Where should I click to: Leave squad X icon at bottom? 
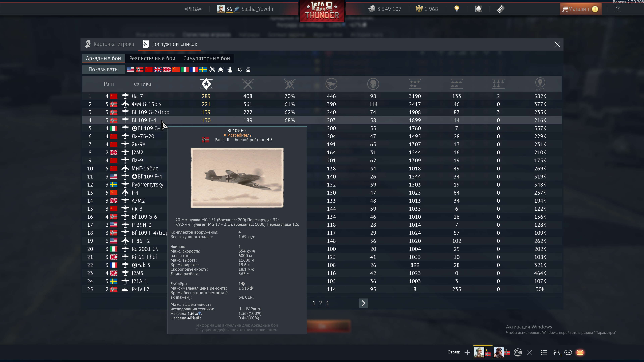[530, 352]
